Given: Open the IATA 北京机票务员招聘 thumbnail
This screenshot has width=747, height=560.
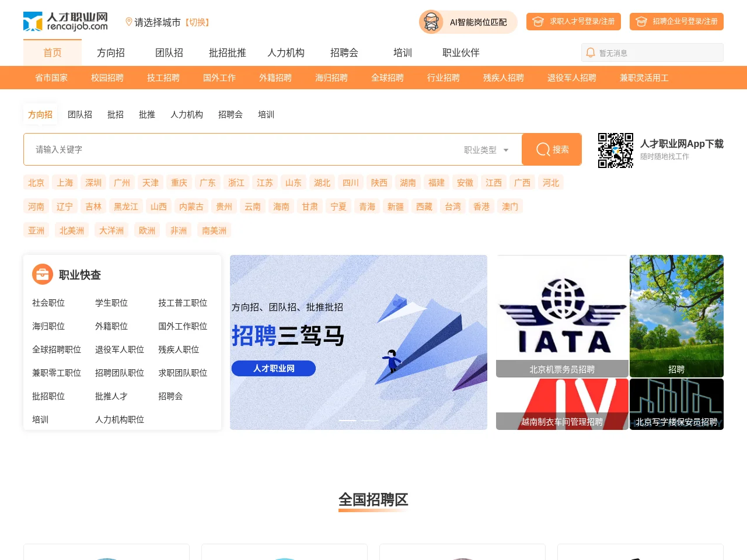Looking at the screenshot, I should click(x=562, y=316).
